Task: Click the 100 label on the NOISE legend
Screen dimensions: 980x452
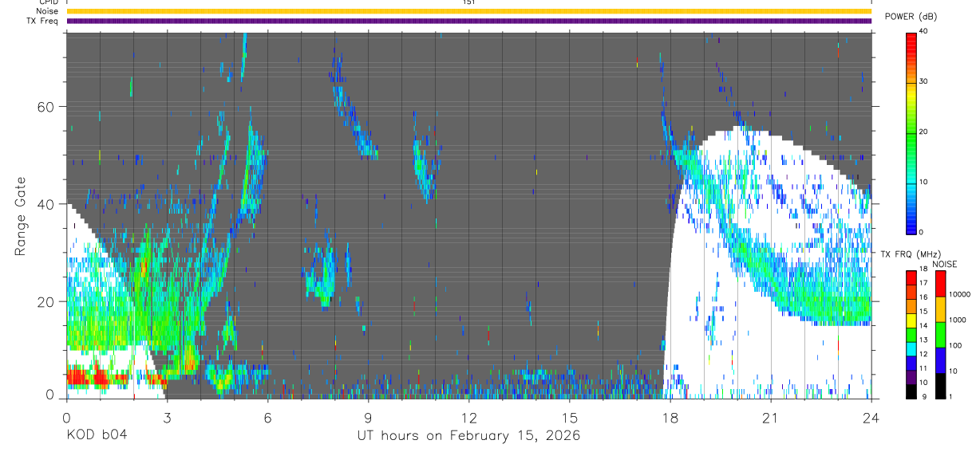Action: coord(957,345)
